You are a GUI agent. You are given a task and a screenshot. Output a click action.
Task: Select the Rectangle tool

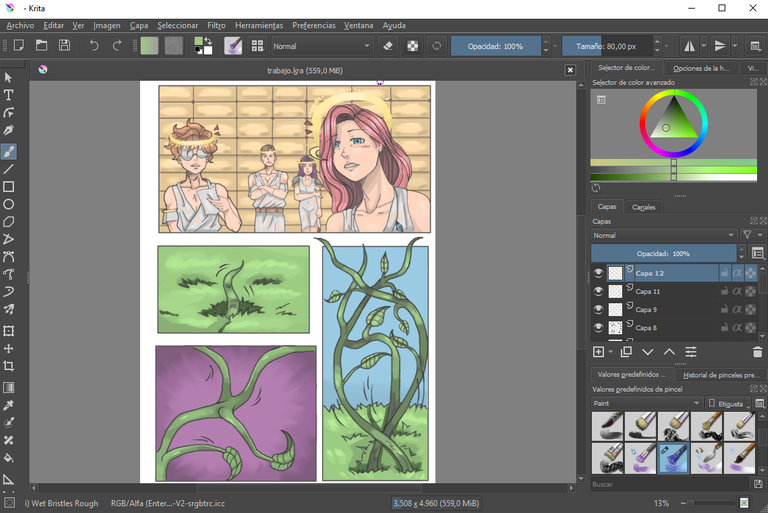click(x=8, y=187)
